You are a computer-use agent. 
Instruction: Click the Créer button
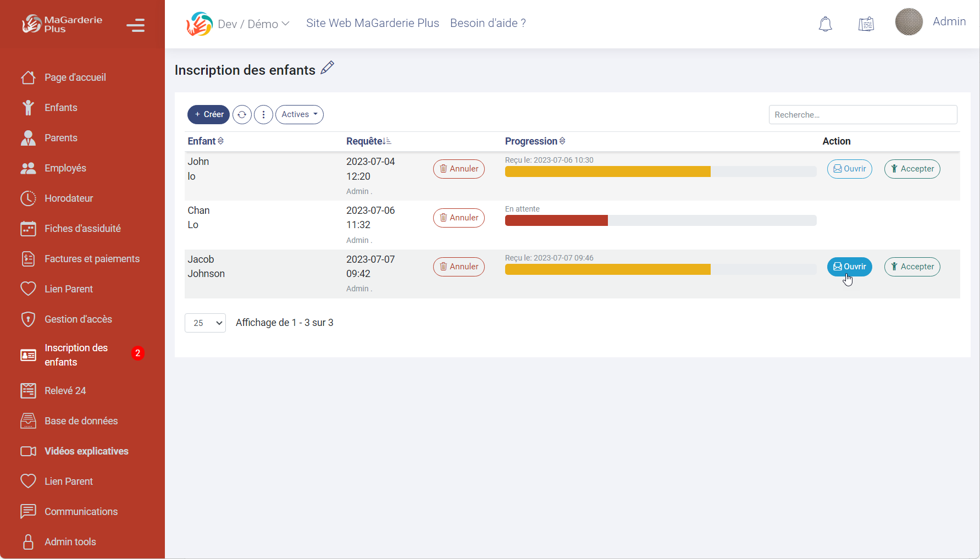pos(208,114)
